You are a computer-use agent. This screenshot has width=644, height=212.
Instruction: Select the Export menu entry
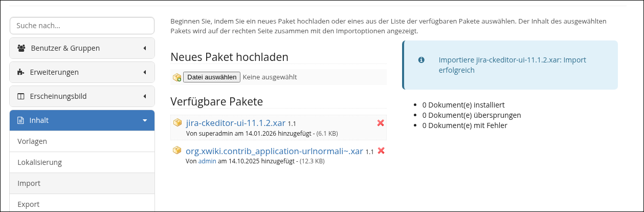point(29,204)
